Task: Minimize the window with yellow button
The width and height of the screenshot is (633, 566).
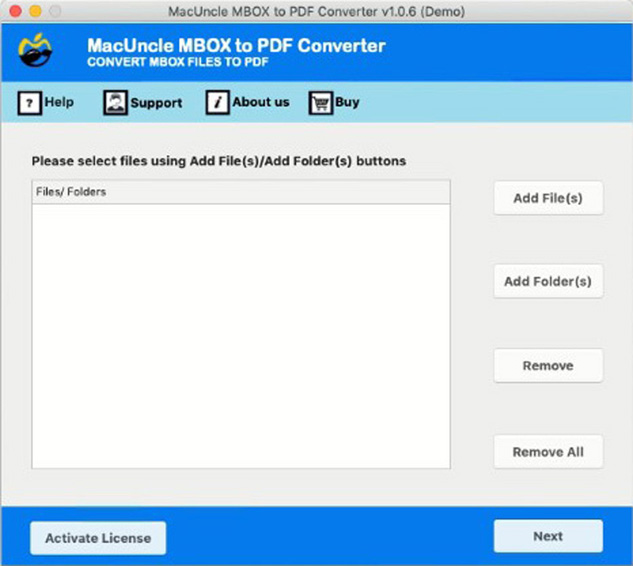Action: click(x=36, y=11)
